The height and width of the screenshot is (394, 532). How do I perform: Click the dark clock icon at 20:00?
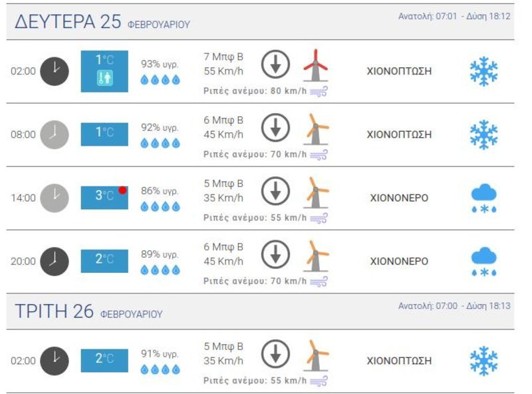click(55, 261)
